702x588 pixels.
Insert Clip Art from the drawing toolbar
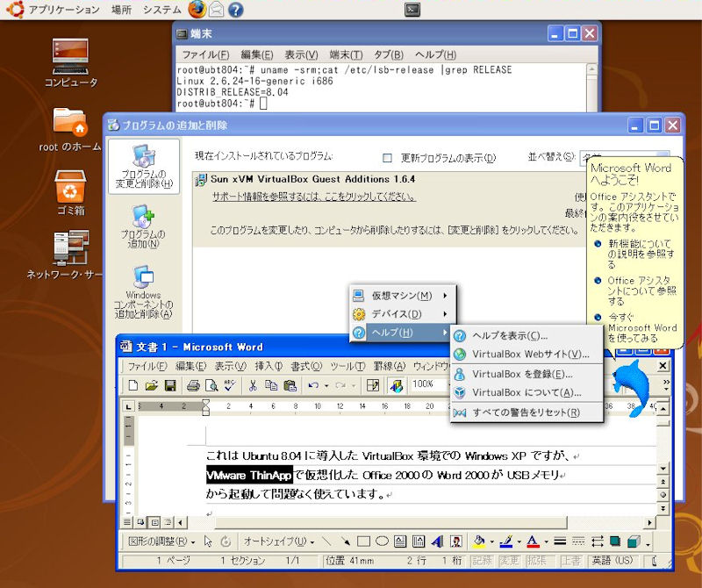pos(456,541)
